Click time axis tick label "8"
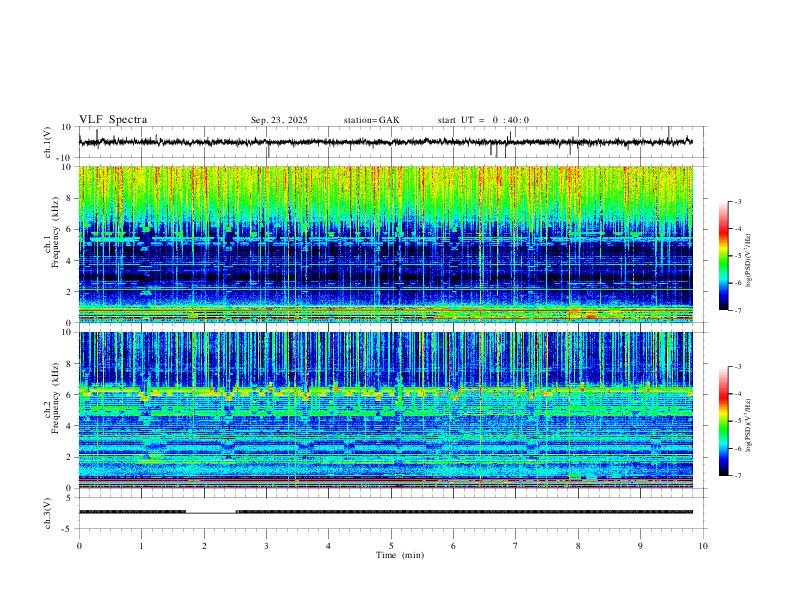The image size is (792, 612). click(x=578, y=546)
